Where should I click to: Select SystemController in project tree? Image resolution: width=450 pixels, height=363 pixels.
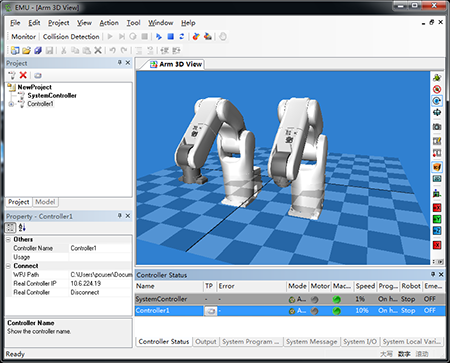[x=52, y=95]
